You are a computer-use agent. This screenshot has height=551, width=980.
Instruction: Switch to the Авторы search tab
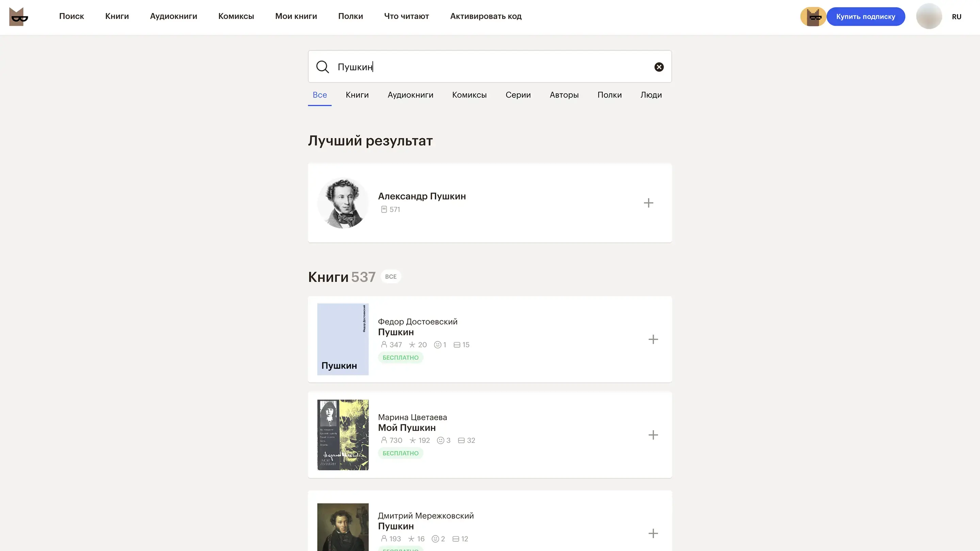[x=564, y=95]
